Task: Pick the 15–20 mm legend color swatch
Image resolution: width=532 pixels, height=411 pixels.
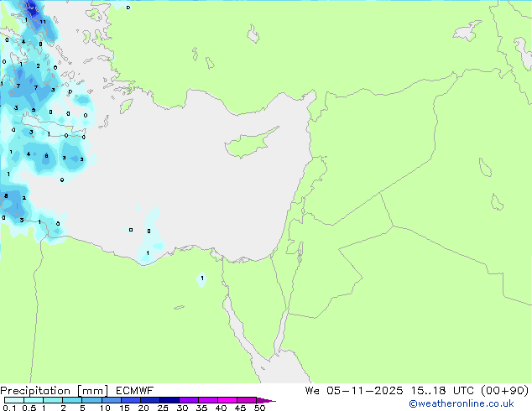Action: pyautogui.click(x=130, y=400)
